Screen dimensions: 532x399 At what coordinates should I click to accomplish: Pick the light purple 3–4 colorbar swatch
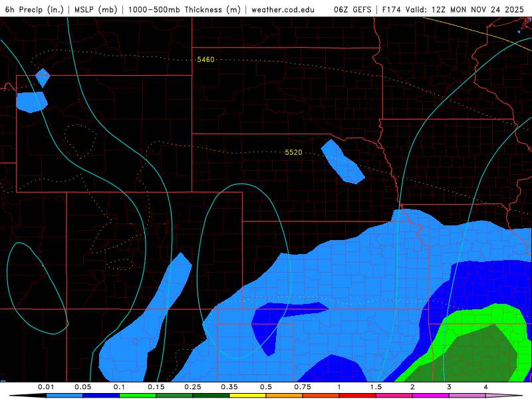pyautogui.click(x=467, y=396)
